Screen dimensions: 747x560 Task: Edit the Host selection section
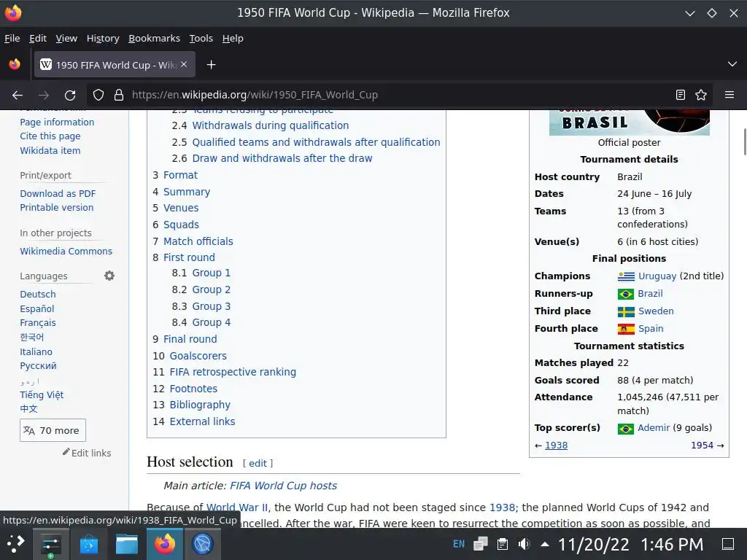point(258,463)
